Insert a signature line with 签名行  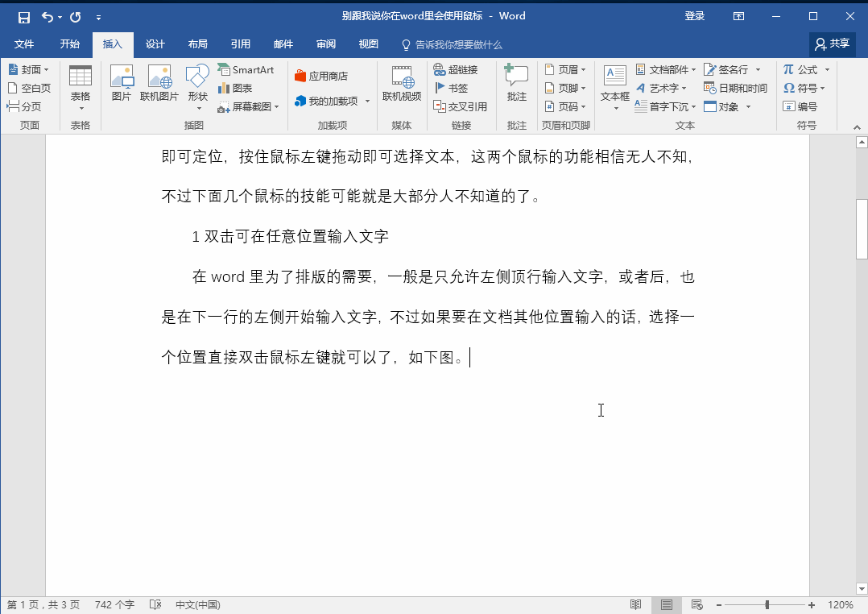731,70
